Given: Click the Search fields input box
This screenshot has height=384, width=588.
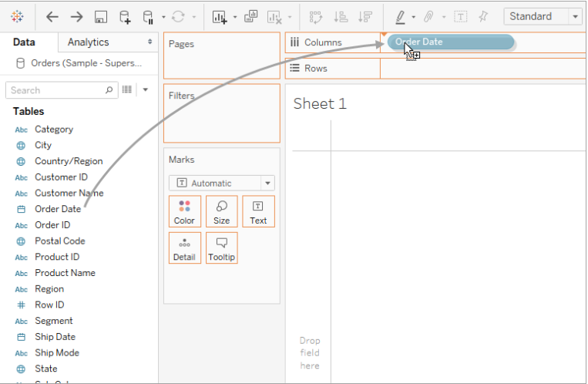Looking at the screenshot, I should [62, 90].
